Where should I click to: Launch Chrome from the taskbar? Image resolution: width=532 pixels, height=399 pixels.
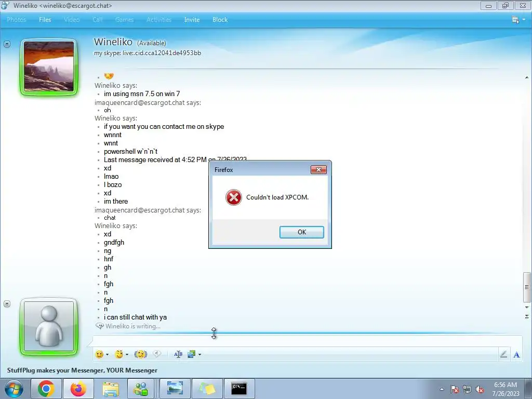(46, 389)
